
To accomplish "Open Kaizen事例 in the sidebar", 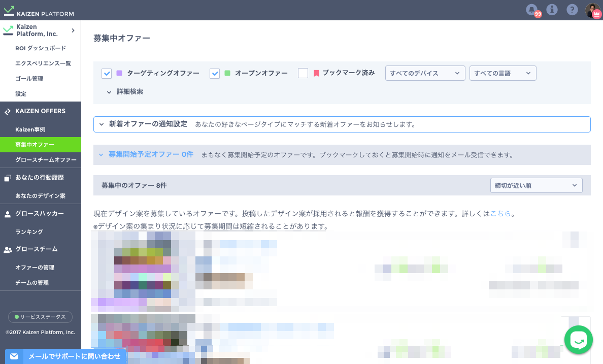I will (x=30, y=129).
